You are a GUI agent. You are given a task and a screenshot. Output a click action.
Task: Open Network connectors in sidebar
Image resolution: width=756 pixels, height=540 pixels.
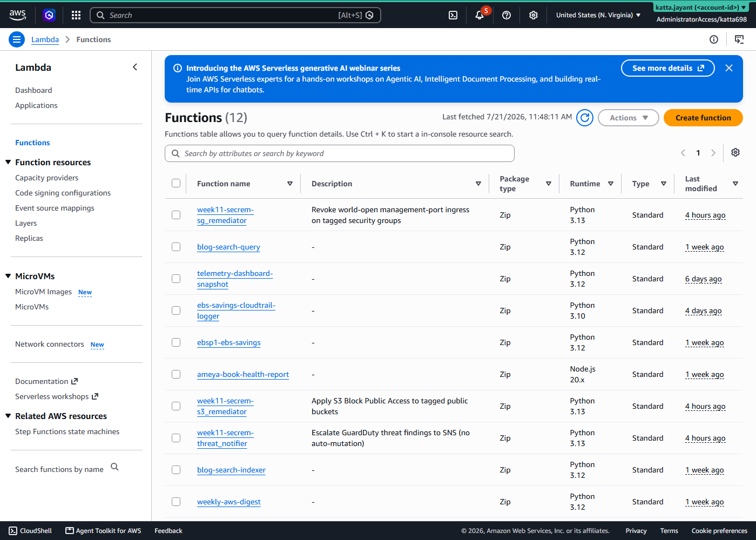50,344
